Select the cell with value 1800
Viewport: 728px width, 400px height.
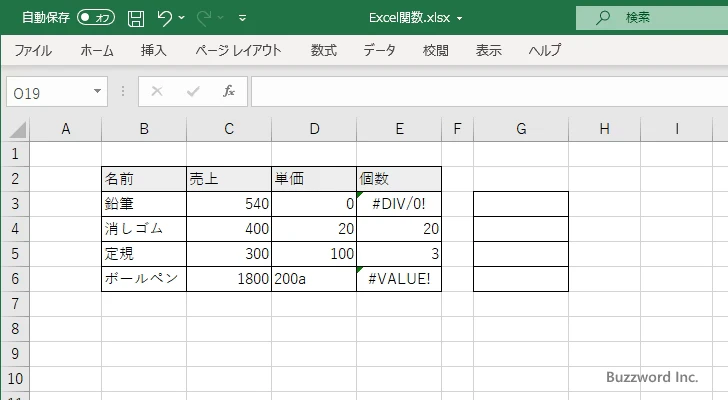pyautogui.click(x=229, y=279)
